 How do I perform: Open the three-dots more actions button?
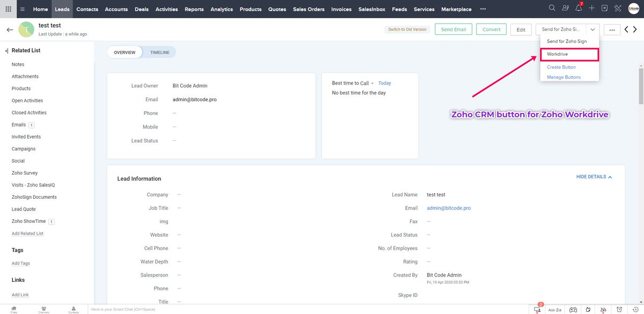[612, 29]
